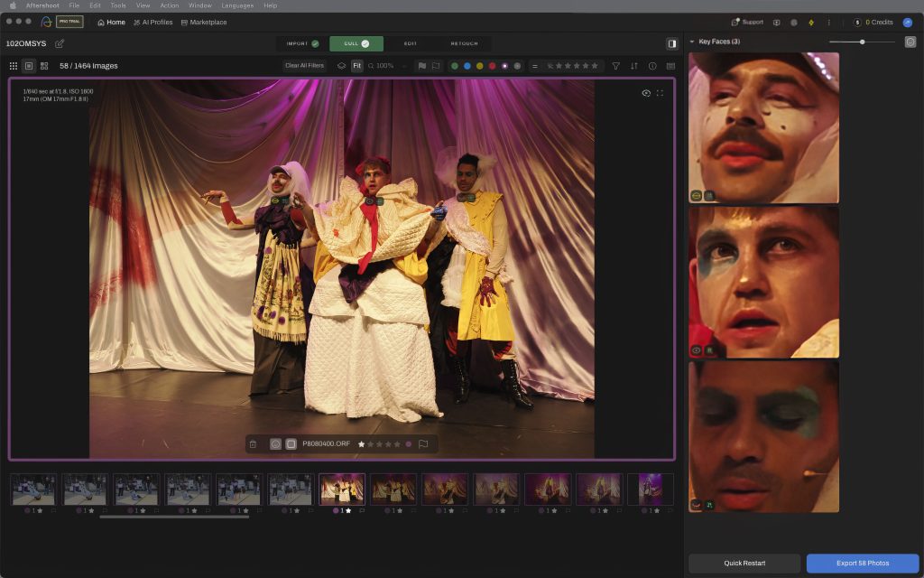Set one star rating on P8080400.ORF
Screen dimensions: 924x578
pyautogui.click(x=361, y=444)
